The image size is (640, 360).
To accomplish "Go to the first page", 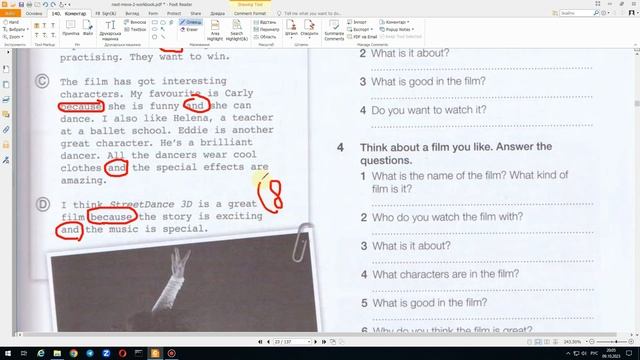I will (260, 342).
